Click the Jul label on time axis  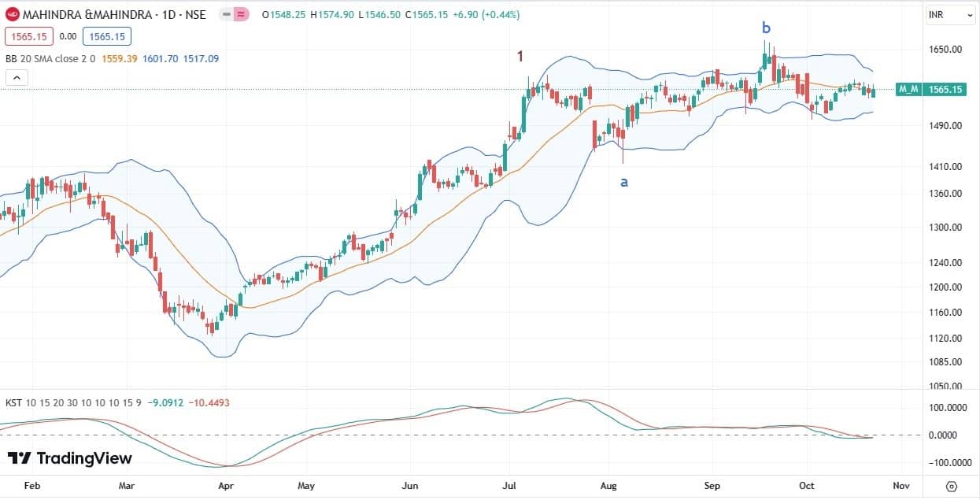point(510,485)
